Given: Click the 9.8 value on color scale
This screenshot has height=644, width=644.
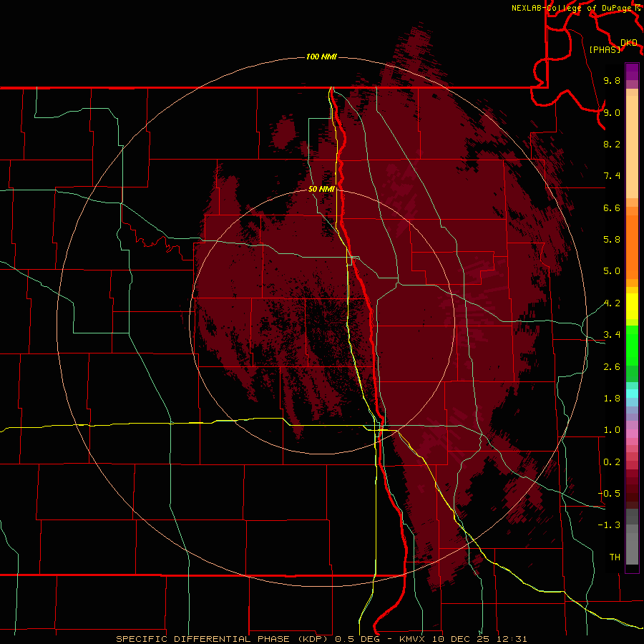Looking at the screenshot, I should (612, 80).
